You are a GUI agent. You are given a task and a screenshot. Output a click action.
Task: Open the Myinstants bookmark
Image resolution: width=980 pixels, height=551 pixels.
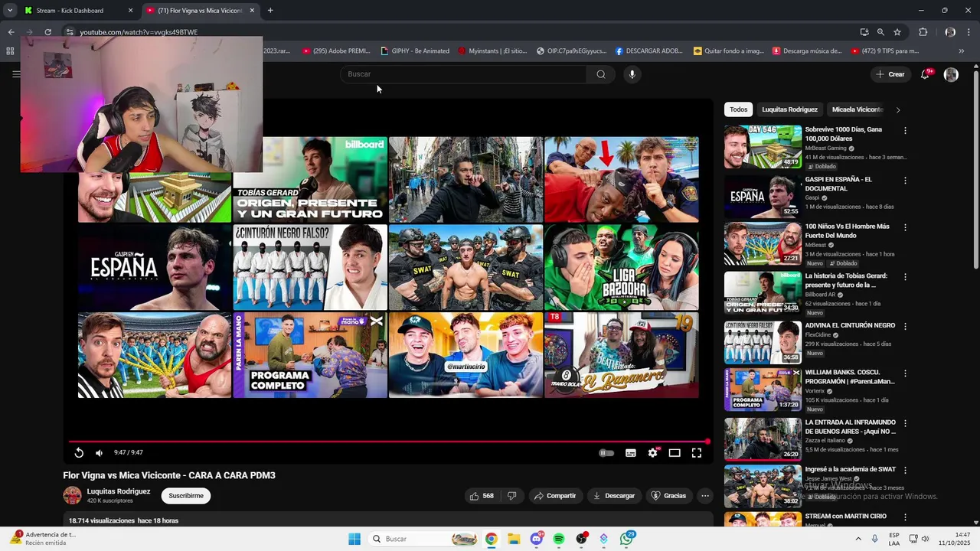(493, 51)
